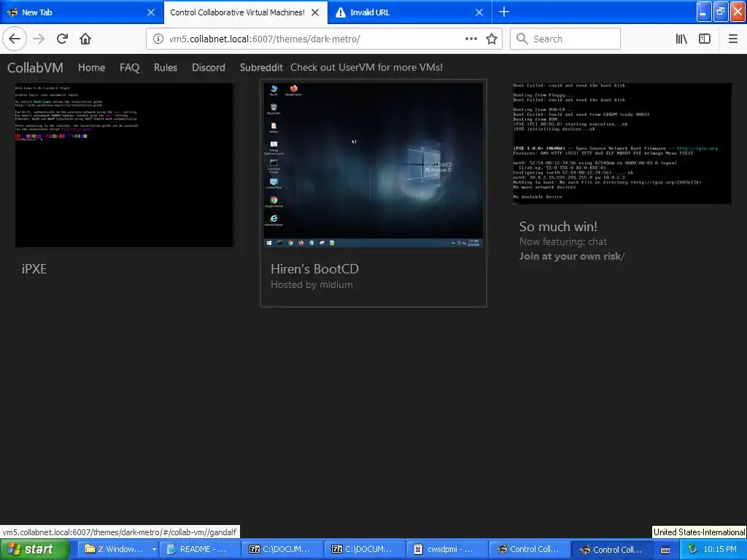747x560 pixels.
Task: Switch to cwsdpmi Notepad taskbar window
Action: 447,549
